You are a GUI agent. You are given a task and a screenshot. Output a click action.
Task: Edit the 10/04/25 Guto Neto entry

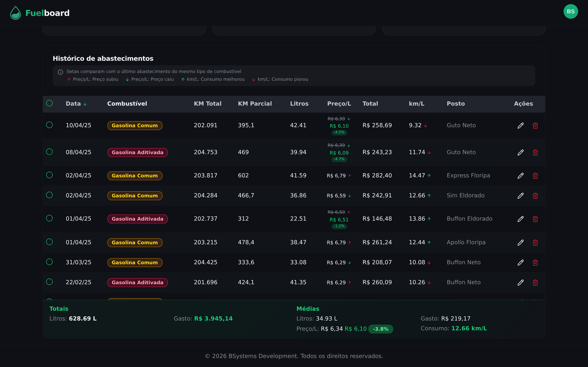click(x=520, y=125)
